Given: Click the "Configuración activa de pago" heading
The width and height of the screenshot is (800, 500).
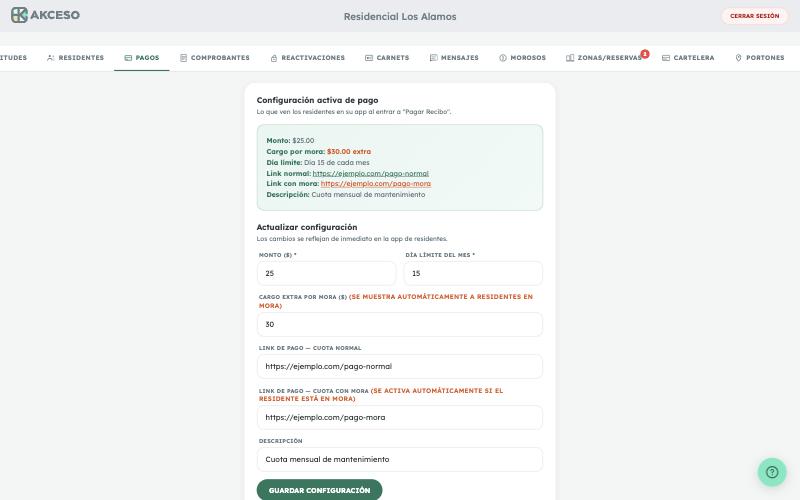Looking at the screenshot, I should pos(317,100).
